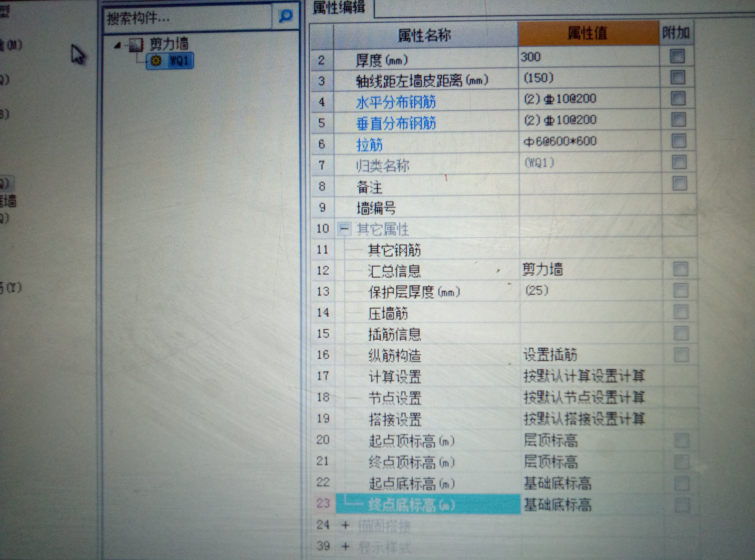755x560 pixels.
Task: Select the 插筋信息 property name
Action: 395,335
